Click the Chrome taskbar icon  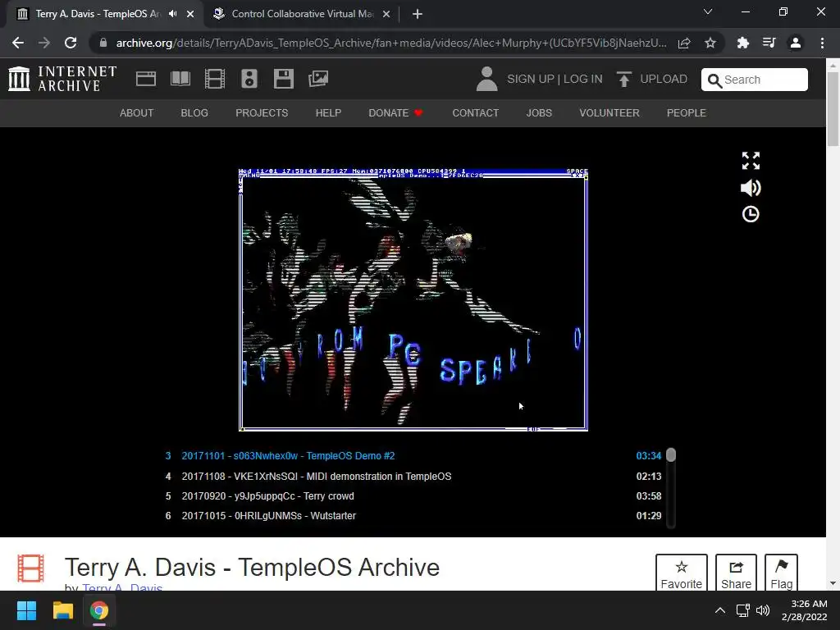point(98,610)
